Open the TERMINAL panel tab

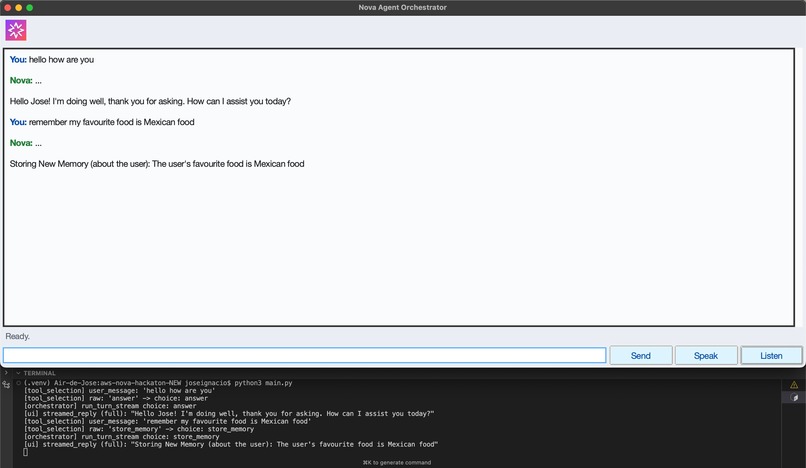pos(39,373)
